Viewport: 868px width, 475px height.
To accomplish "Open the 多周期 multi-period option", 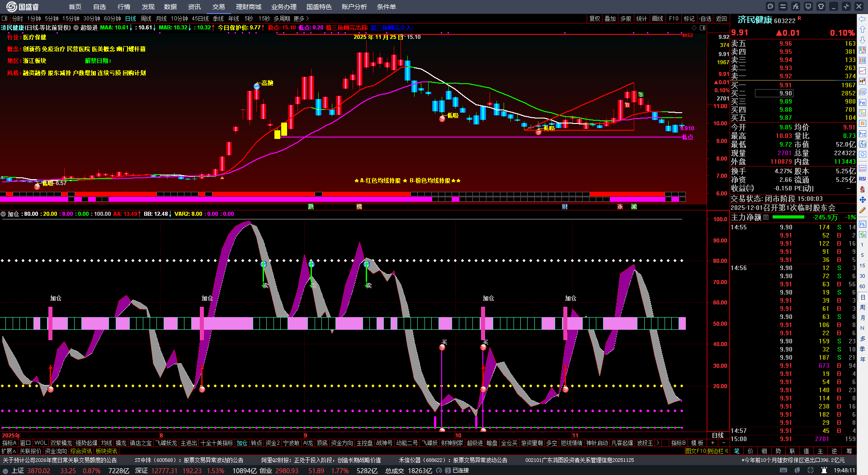I will tap(282, 19).
